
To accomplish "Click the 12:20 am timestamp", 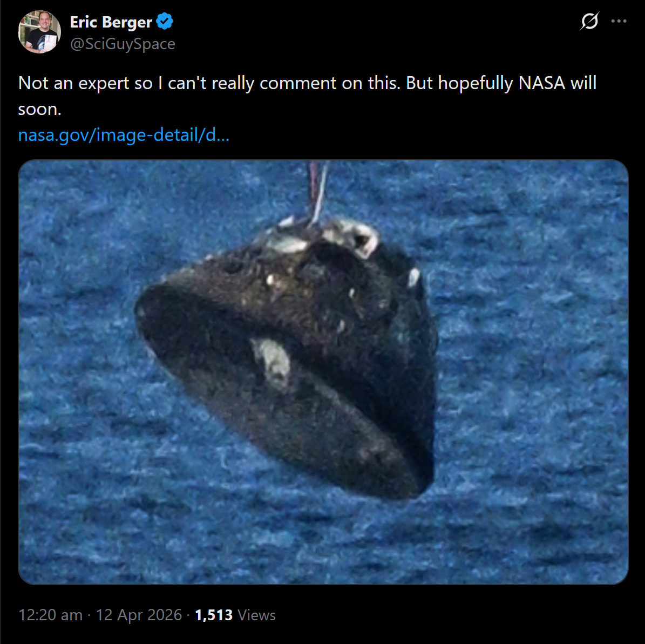I will pyautogui.click(x=50, y=615).
